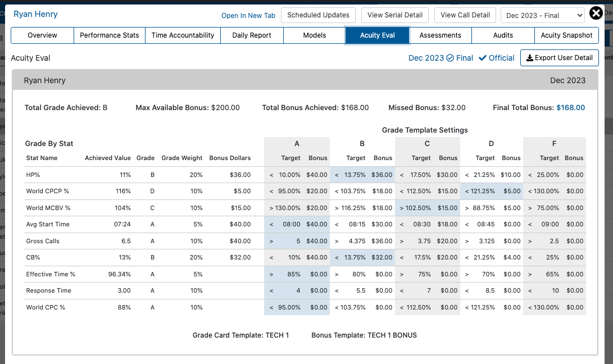
Task: Click the Final circled checkmark icon
Action: pos(450,58)
